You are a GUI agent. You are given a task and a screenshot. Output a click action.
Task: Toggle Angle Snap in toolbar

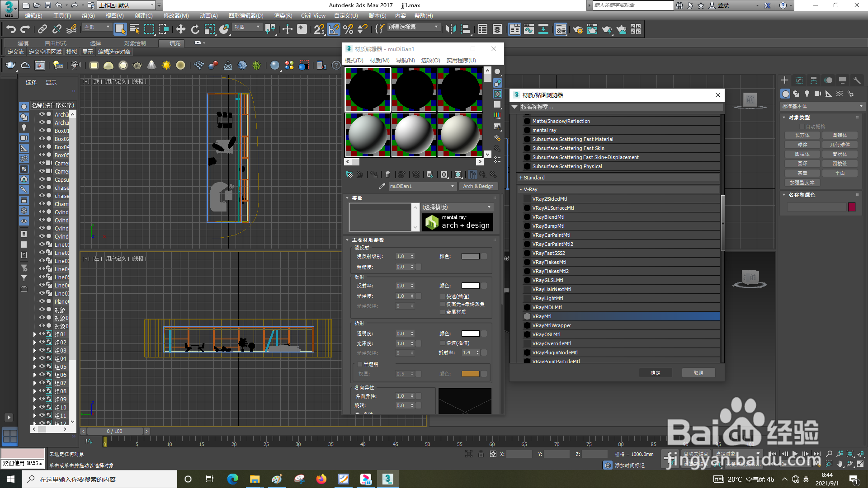[334, 30]
